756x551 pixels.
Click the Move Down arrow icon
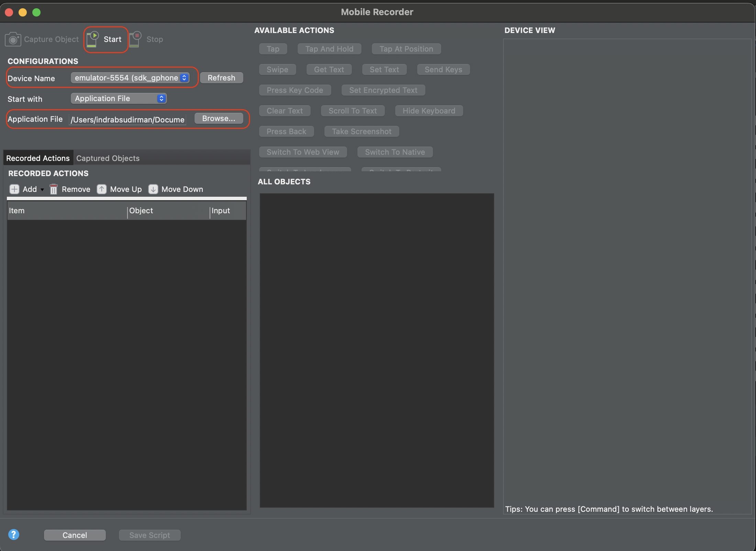point(153,189)
